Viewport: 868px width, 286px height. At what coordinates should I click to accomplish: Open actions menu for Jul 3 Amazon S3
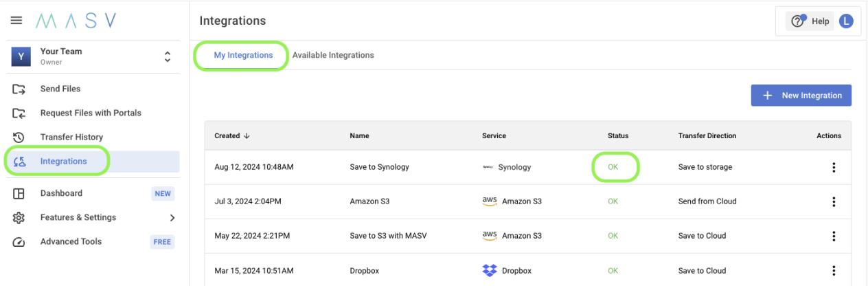click(x=834, y=201)
